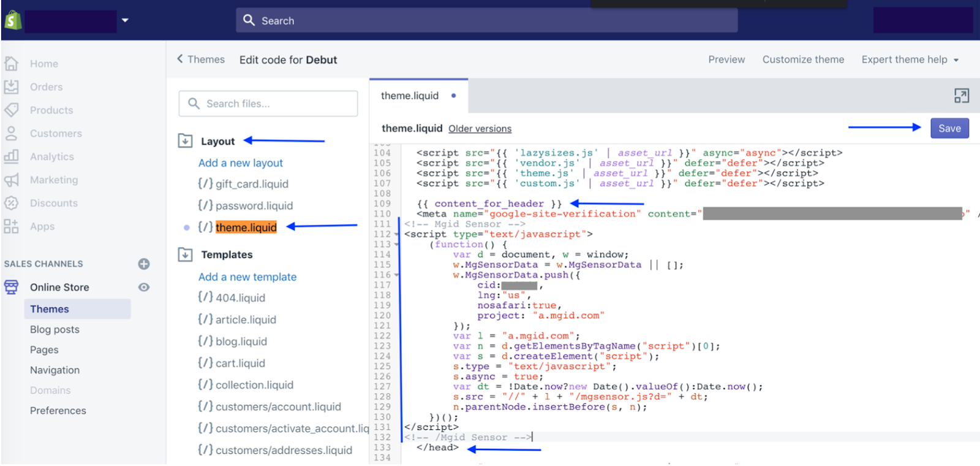
Task: Open Customers section
Action: coord(56,134)
